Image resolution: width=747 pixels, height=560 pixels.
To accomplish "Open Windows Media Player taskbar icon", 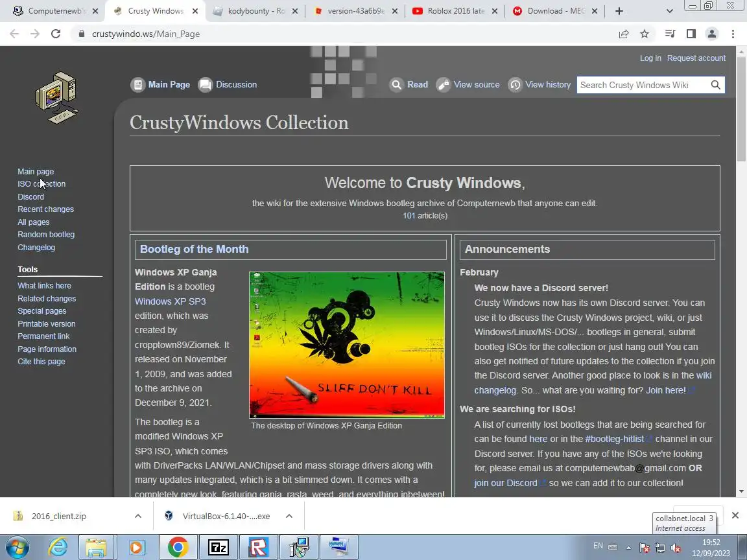I will click(136, 548).
